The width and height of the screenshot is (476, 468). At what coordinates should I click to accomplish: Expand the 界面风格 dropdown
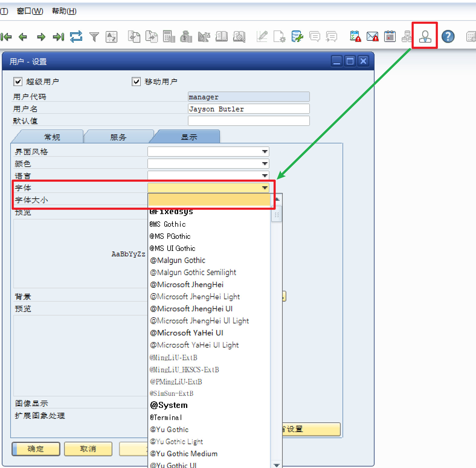click(x=265, y=152)
